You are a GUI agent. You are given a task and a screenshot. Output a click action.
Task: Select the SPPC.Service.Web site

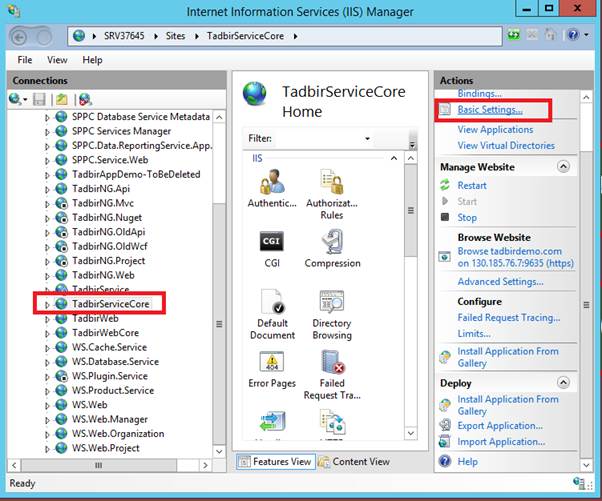[110, 160]
